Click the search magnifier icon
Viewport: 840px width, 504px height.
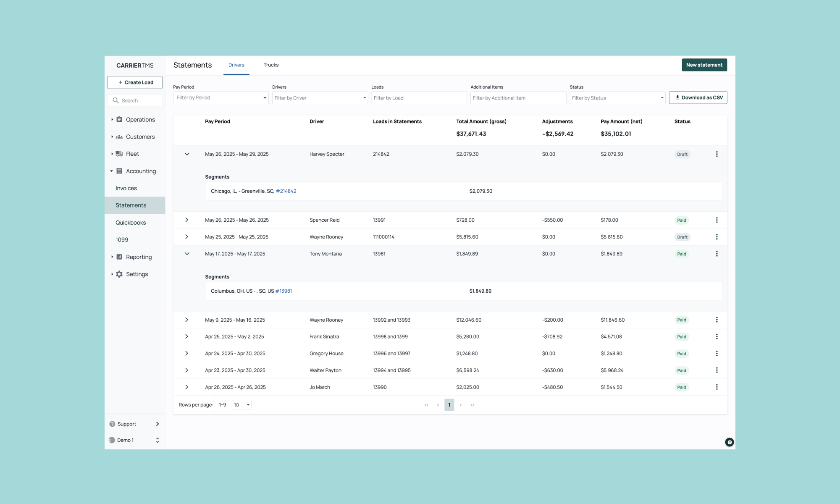(x=115, y=100)
